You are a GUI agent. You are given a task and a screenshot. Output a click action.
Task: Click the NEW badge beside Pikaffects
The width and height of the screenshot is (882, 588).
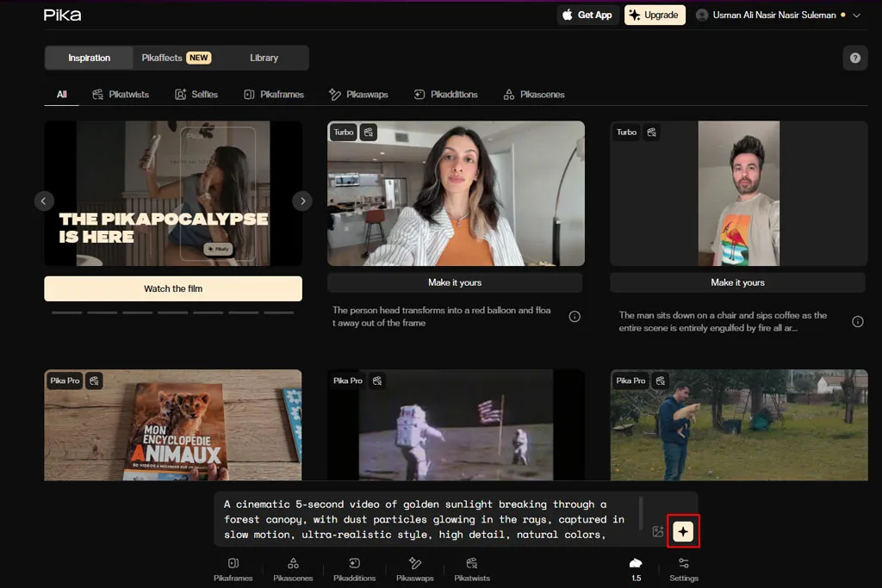pyautogui.click(x=199, y=58)
